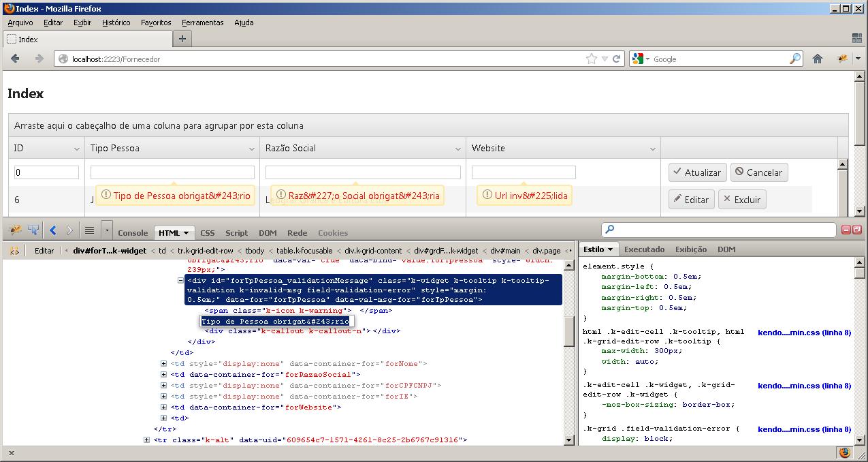Minimize the Firebug panel with red button
The width and height of the screenshot is (868, 462).
click(x=846, y=230)
